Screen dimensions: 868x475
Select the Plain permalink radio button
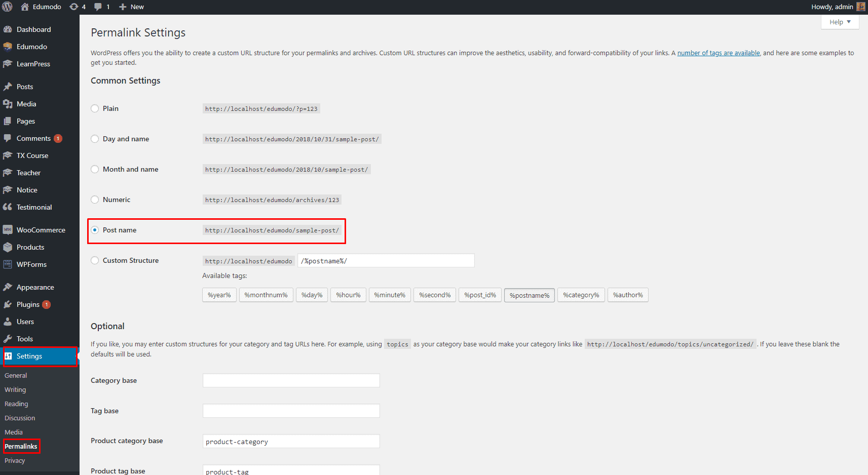click(95, 108)
